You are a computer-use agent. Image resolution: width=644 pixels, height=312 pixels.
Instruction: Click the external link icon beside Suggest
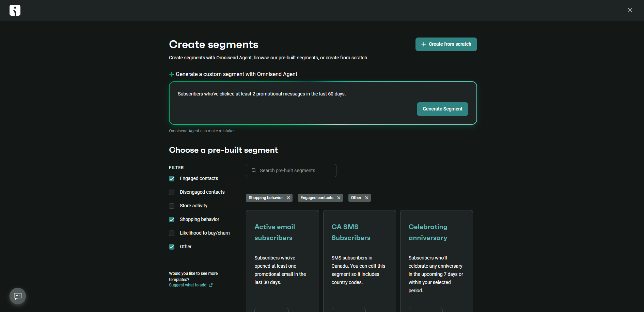click(x=211, y=285)
